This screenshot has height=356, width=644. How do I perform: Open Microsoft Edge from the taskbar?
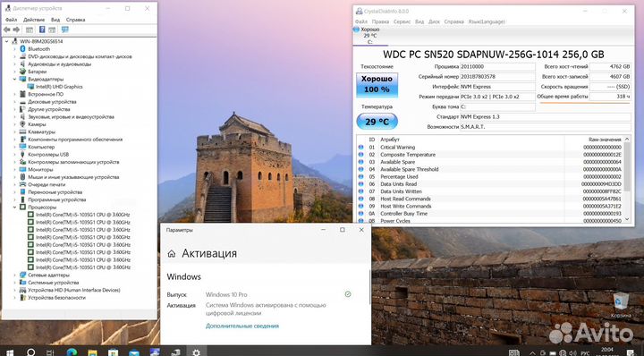pos(72,352)
